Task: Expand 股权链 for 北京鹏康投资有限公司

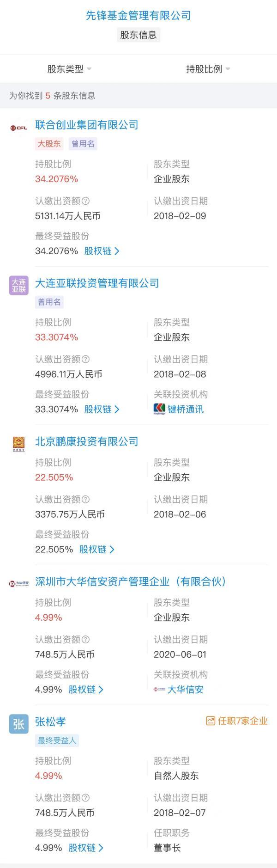Action: (x=97, y=550)
